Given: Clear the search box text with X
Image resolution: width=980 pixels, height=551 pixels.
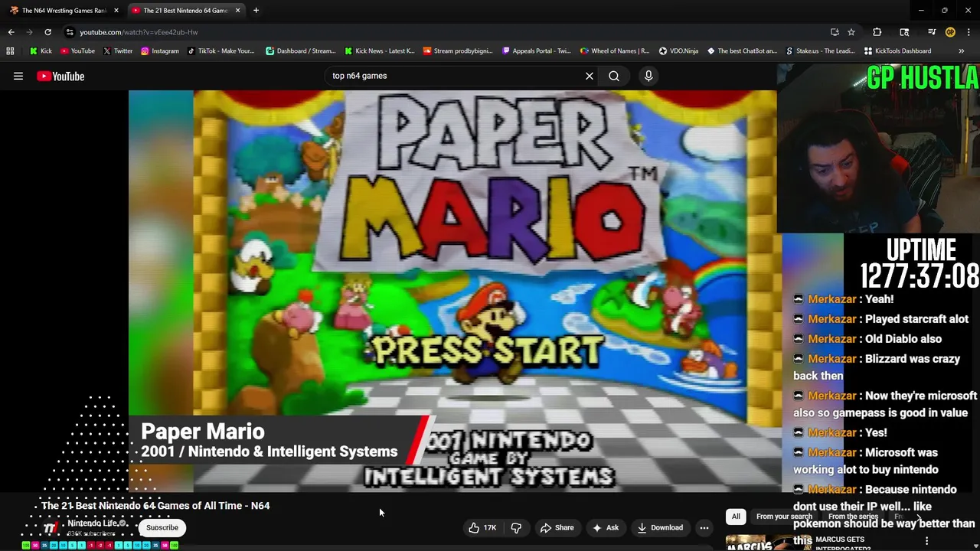Looking at the screenshot, I should (590, 76).
